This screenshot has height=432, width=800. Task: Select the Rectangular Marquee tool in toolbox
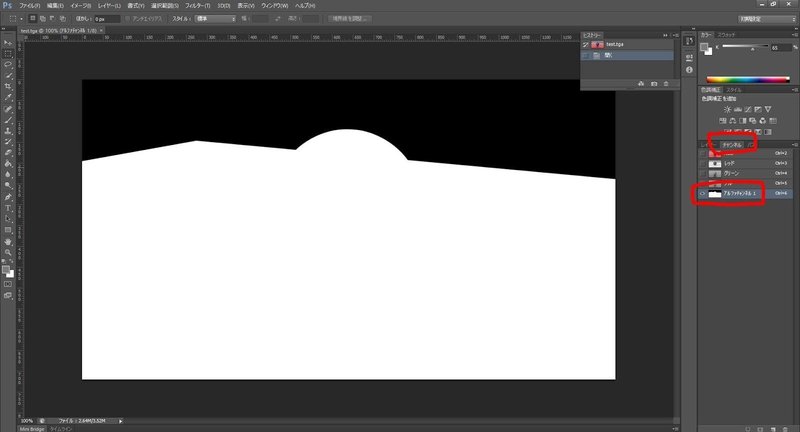pos(8,54)
